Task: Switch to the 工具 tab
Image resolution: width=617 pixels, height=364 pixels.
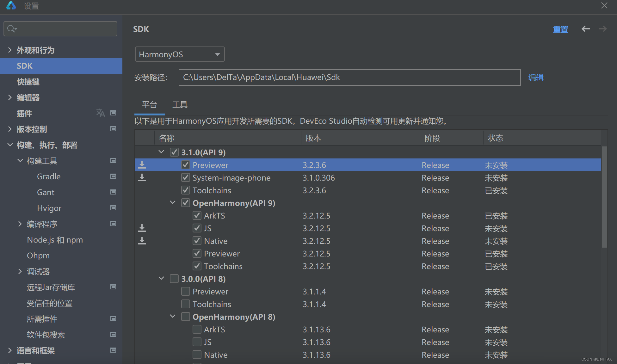Action: pyautogui.click(x=180, y=105)
